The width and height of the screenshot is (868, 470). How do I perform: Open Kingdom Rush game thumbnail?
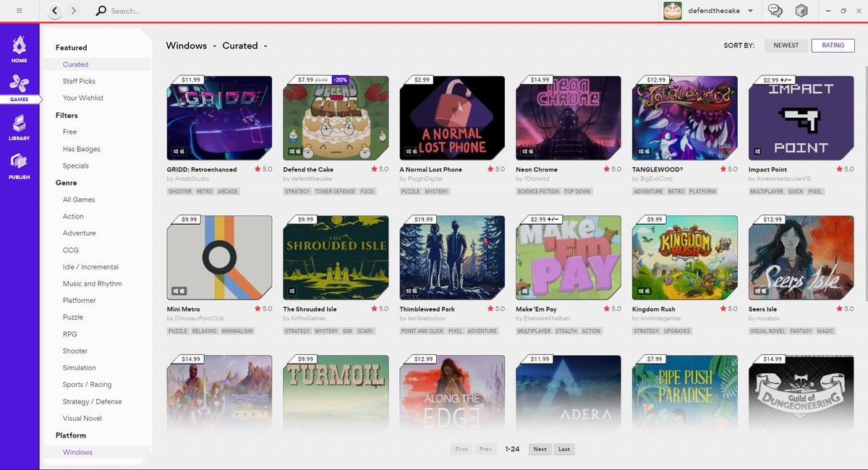tap(685, 257)
